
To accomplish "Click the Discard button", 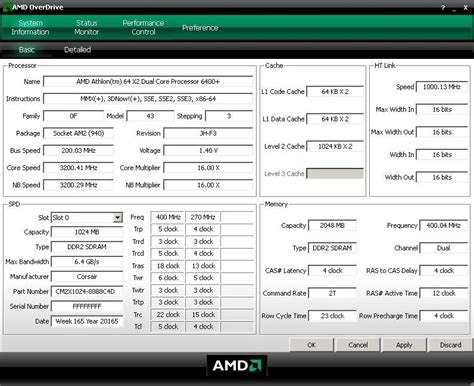I will 450,345.
